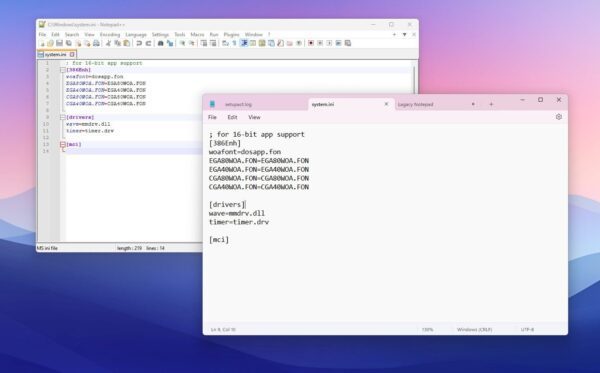Image resolution: width=600 pixels, height=373 pixels.
Task: Open the Function List icon in Notepad++
Action: coord(280,43)
